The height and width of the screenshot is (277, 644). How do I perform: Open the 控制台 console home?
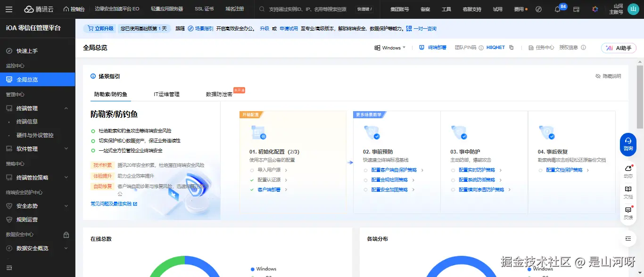point(74,9)
